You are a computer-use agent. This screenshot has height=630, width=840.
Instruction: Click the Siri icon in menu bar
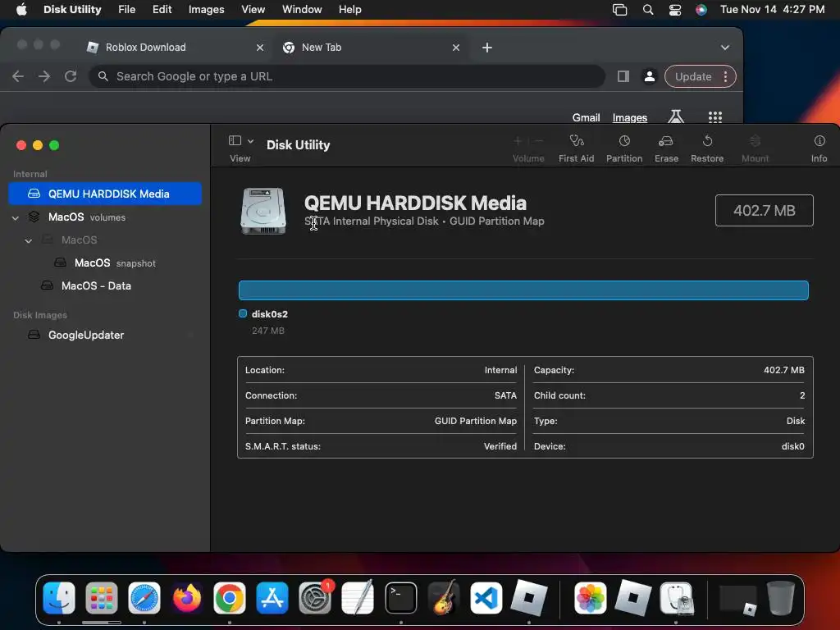pyautogui.click(x=701, y=10)
